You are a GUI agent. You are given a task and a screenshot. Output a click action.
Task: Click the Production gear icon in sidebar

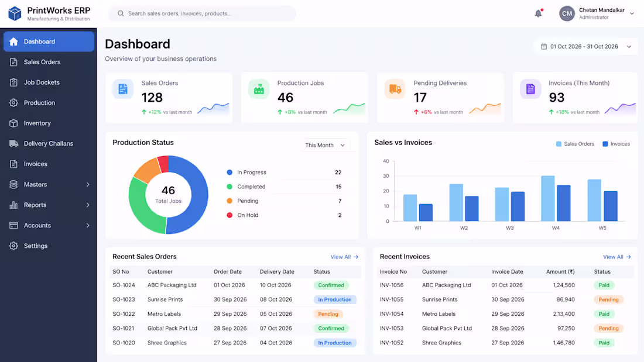click(x=13, y=102)
